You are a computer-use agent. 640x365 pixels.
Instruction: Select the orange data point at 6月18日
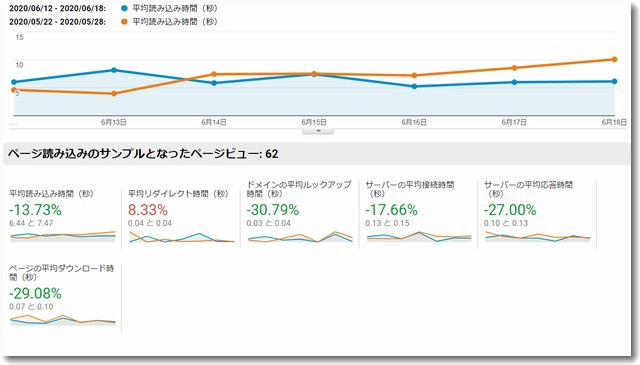pyautogui.click(x=614, y=60)
